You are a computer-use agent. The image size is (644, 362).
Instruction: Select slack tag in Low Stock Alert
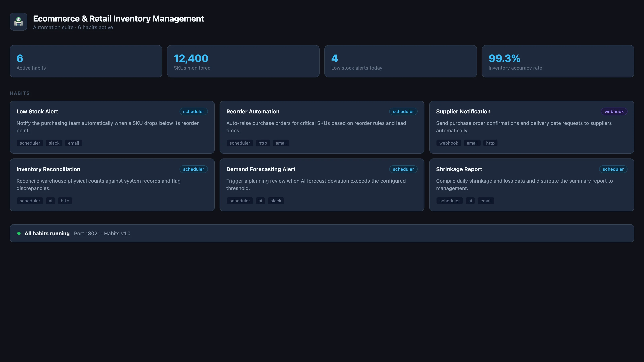coord(54,143)
